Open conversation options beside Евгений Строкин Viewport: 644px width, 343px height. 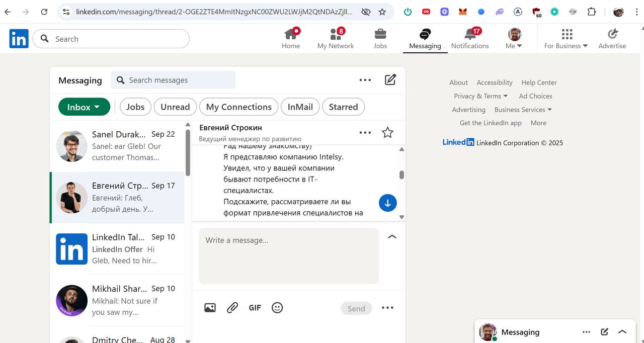point(365,133)
